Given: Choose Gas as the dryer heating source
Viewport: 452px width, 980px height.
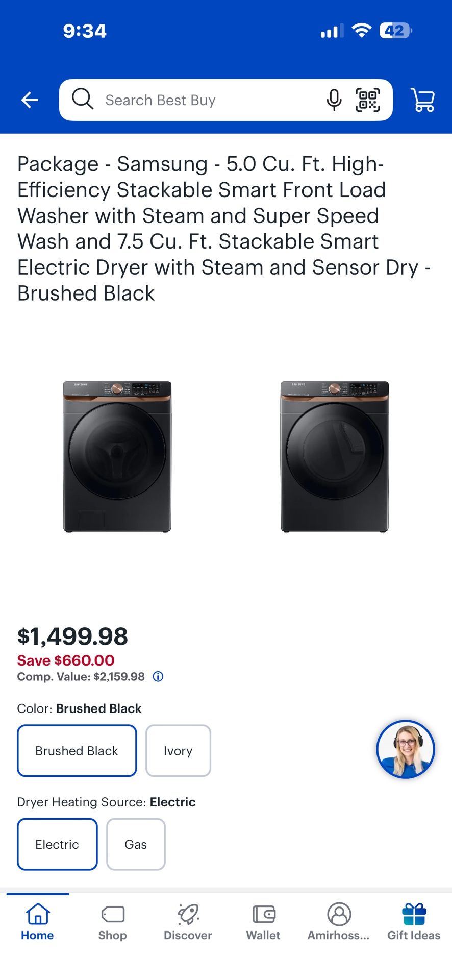Looking at the screenshot, I should click(135, 844).
